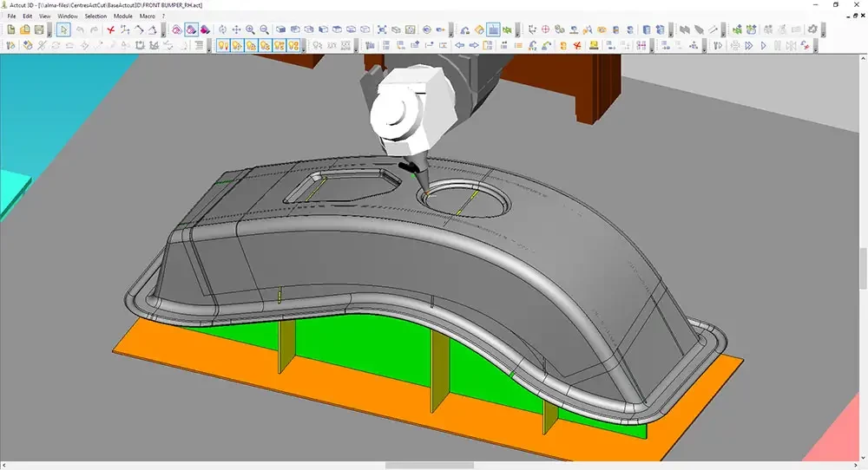Image resolution: width=868 pixels, height=470 pixels.
Task: Select the arrow selection pointer tool
Action: tap(63, 29)
